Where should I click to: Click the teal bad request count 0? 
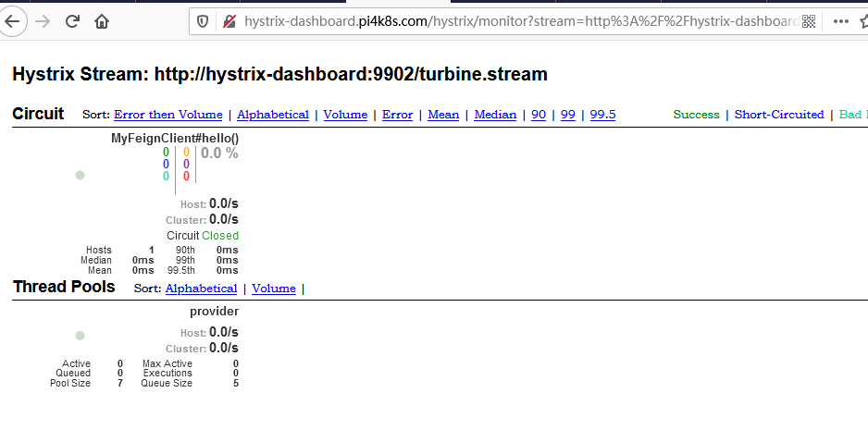(x=166, y=177)
